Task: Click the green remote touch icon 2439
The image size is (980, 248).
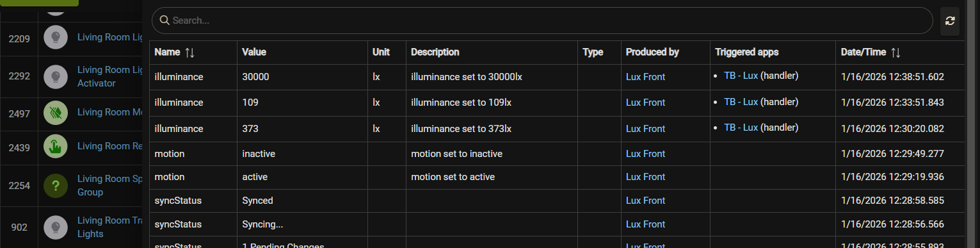Action: pos(56,146)
